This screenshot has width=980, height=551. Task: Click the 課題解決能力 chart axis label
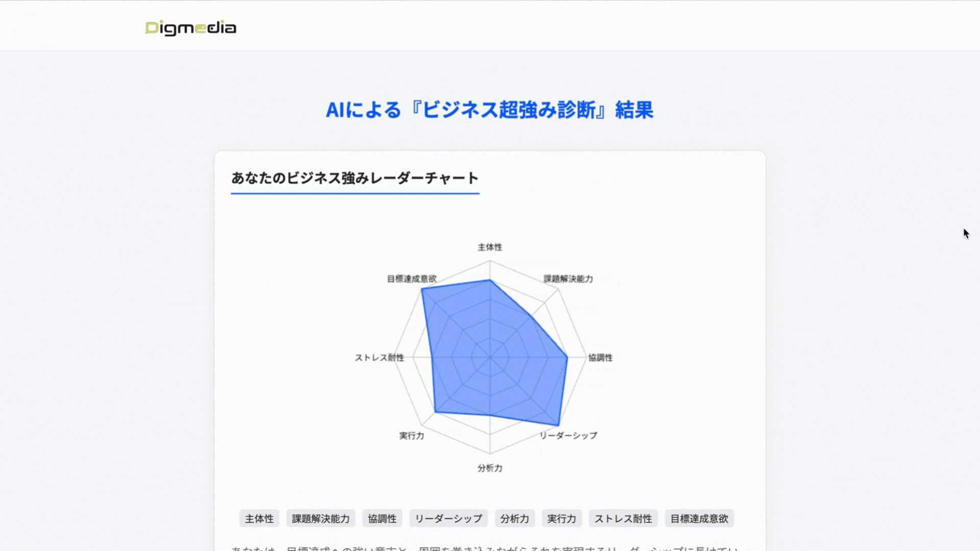pos(569,280)
